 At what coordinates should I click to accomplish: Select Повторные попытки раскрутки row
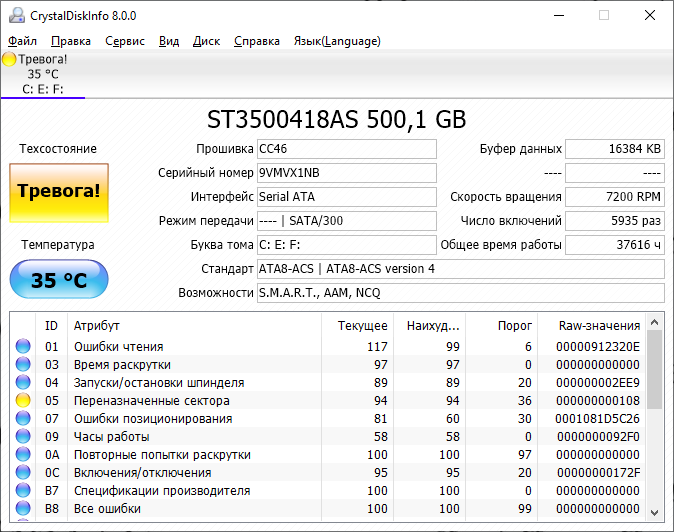click(x=328, y=455)
